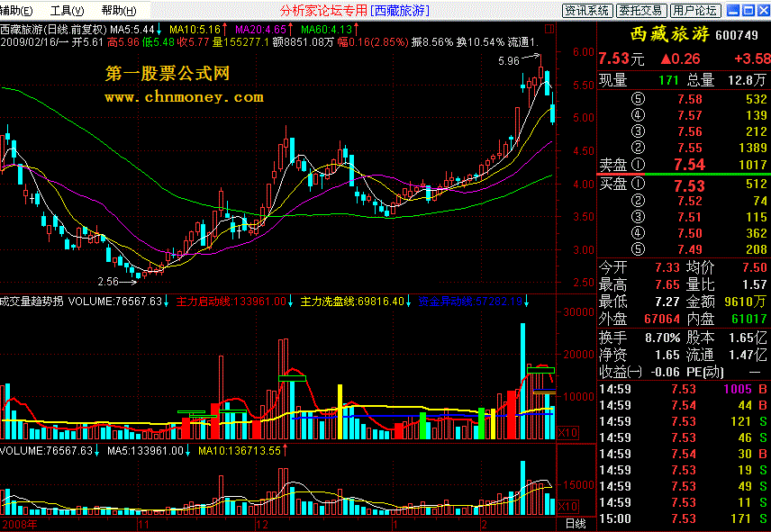Viewport: 771px width, 532px height.
Task: Click the 11 month marker on the timeline
Action: click(143, 524)
